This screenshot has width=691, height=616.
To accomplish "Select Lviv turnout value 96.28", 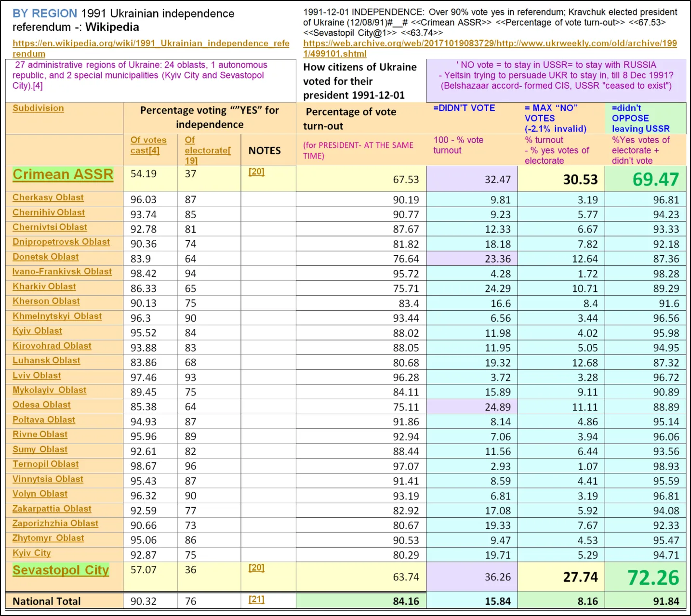I will click(406, 378).
